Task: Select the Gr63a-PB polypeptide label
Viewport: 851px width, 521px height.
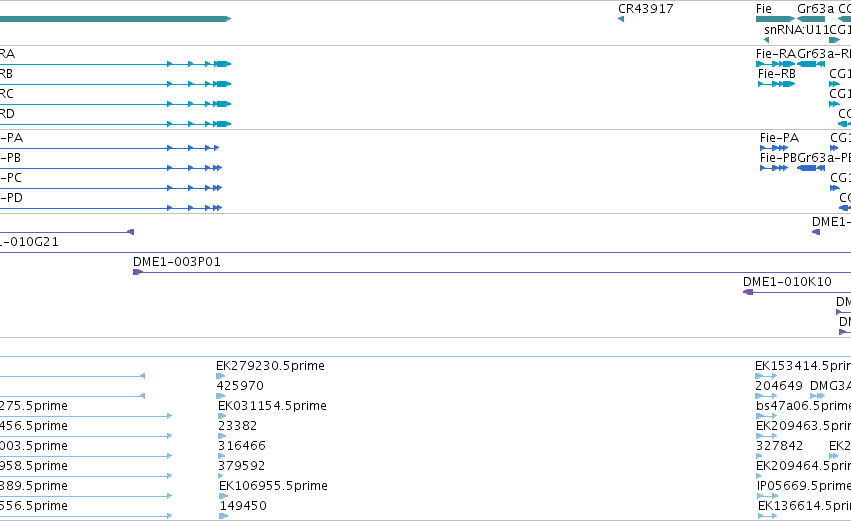Action: pos(824,158)
